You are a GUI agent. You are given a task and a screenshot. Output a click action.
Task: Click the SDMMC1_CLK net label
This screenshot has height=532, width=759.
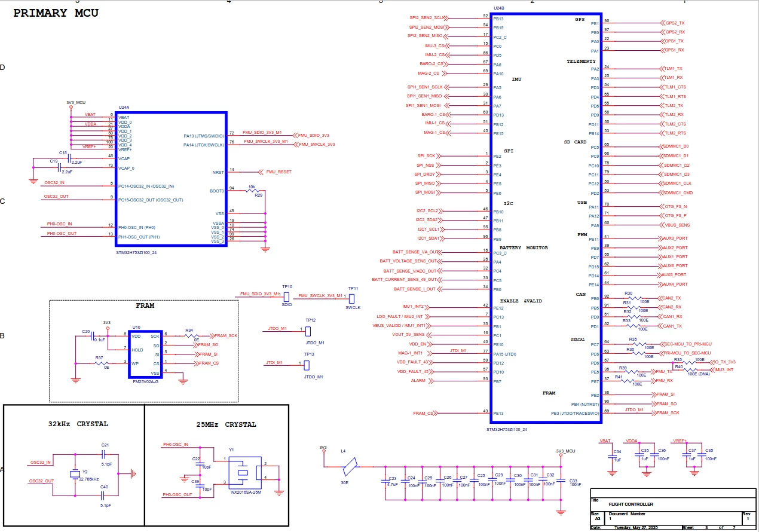click(678, 184)
